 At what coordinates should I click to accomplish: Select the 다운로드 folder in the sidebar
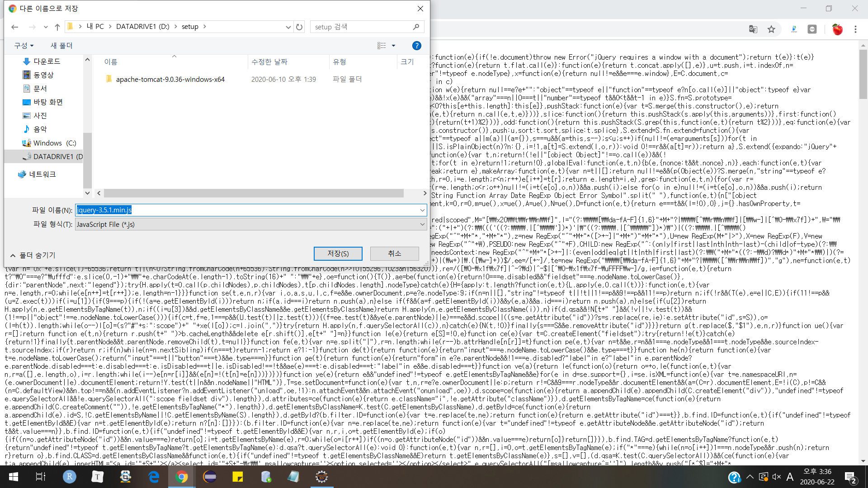(x=47, y=61)
